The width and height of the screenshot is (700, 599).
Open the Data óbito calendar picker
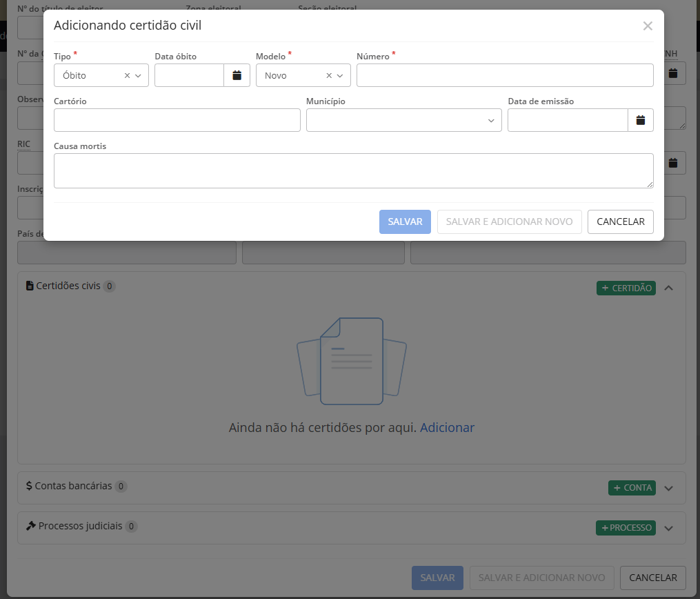[x=237, y=75]
